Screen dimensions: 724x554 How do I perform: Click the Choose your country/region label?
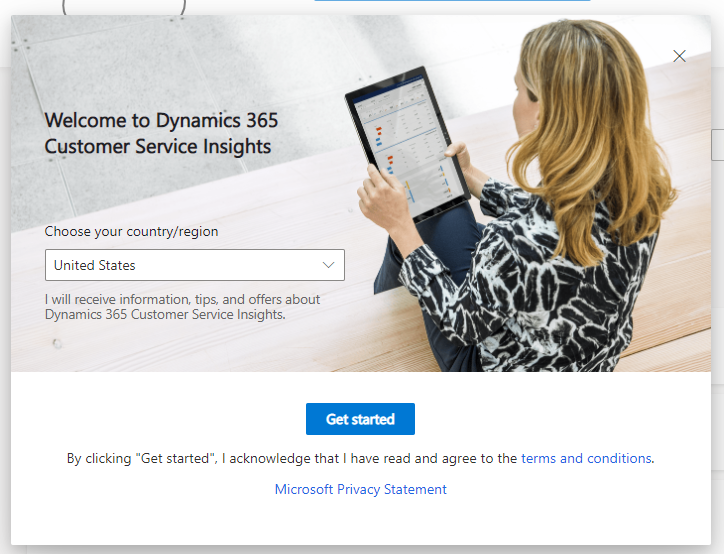tap(131, 231)
